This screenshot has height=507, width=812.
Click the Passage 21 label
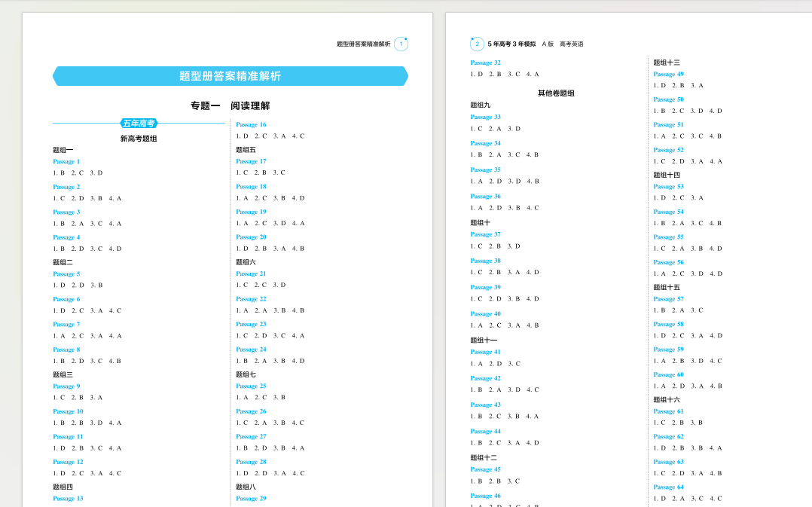point(251,274)
